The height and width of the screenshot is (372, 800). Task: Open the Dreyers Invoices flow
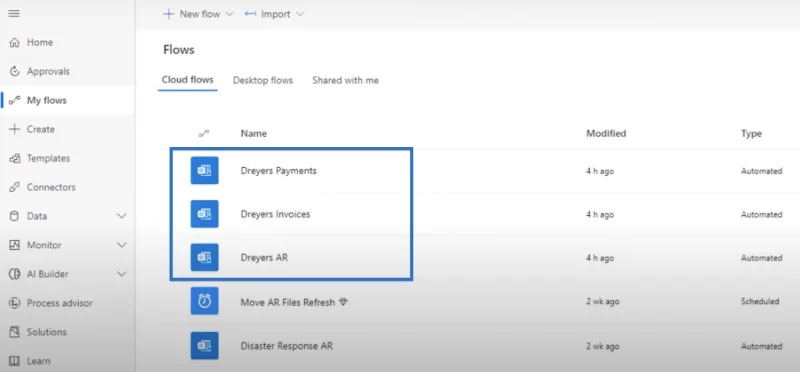[x=276, y=214]
